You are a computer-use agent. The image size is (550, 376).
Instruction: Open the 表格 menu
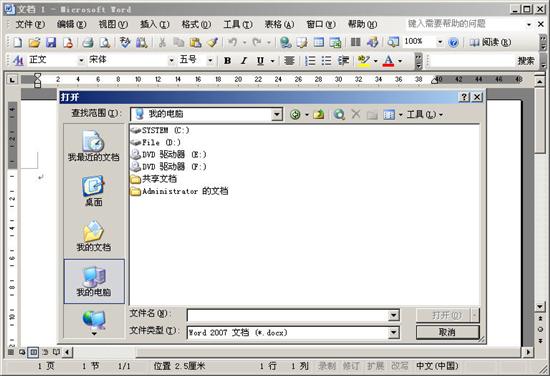(279, 24)
